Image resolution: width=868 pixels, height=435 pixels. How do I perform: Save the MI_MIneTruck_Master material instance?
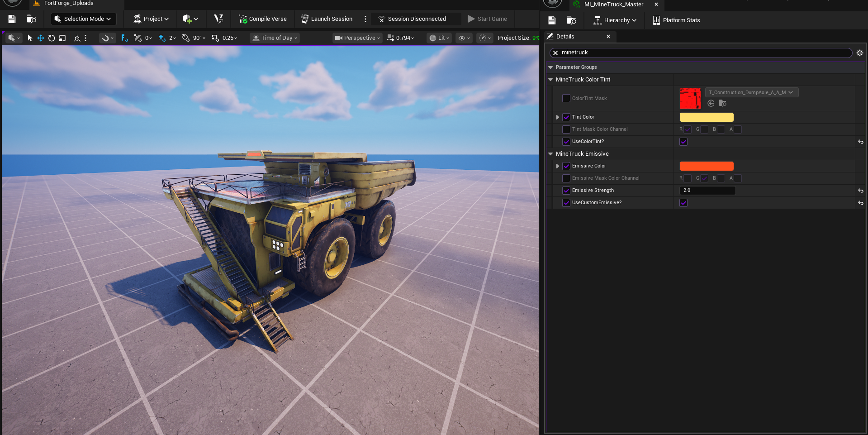tap(551, 20)
